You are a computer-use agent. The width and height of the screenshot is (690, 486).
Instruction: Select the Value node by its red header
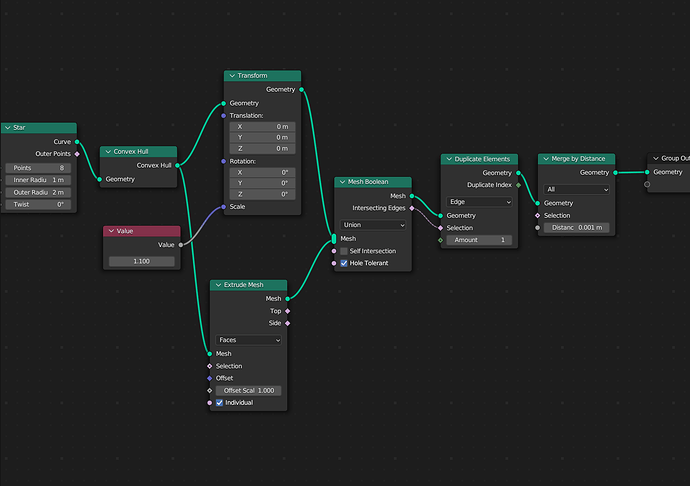click(142, 231)
